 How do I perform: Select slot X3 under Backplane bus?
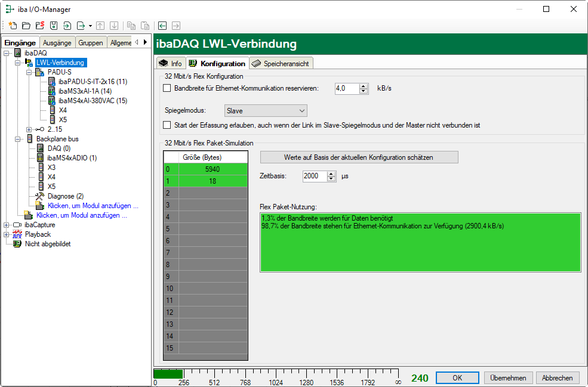point(51,168)
